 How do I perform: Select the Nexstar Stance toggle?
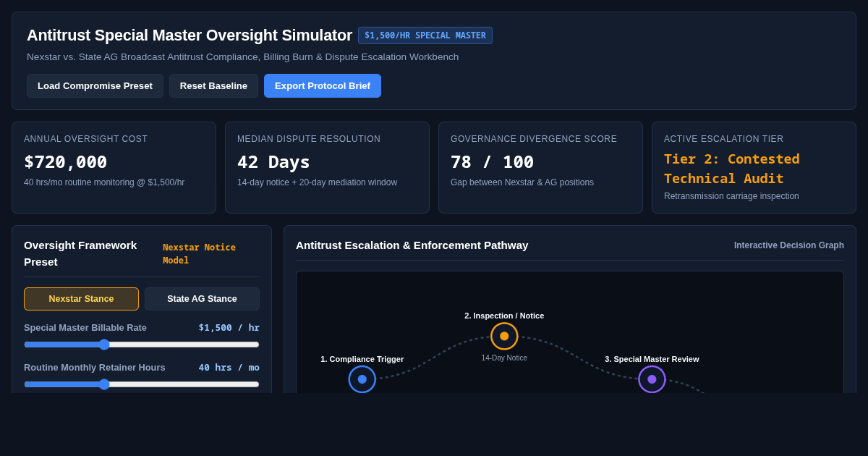(x=81, y=299)
